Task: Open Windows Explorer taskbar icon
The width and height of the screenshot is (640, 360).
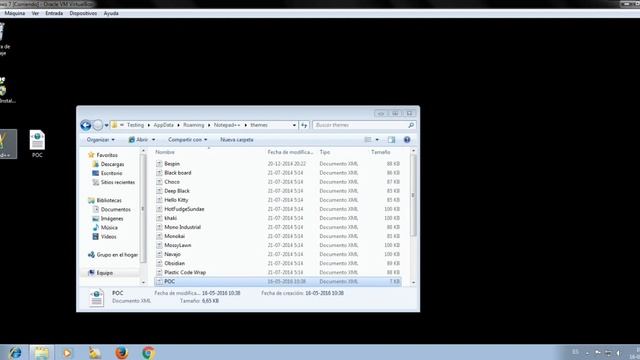Action: click(x=41, y=352)
